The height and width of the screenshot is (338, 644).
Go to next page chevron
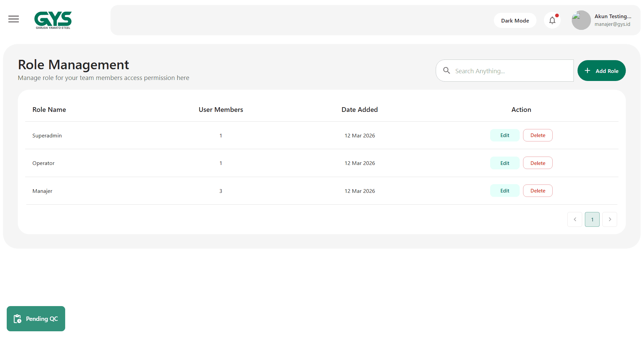pyautogui.click(x=609, y=219)
